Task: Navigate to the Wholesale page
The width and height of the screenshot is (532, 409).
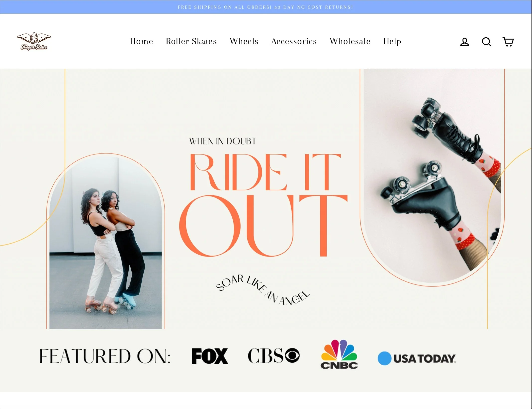Action: [350, 41]
